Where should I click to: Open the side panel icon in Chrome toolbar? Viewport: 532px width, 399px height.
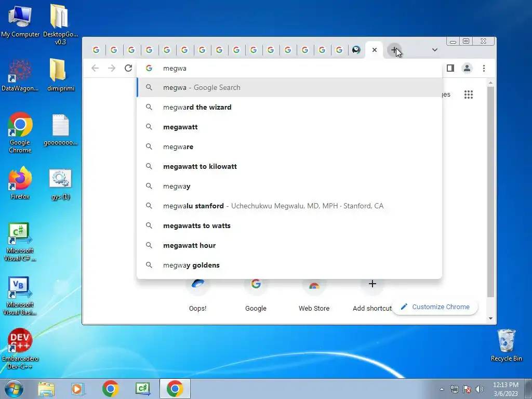[450, 68]
